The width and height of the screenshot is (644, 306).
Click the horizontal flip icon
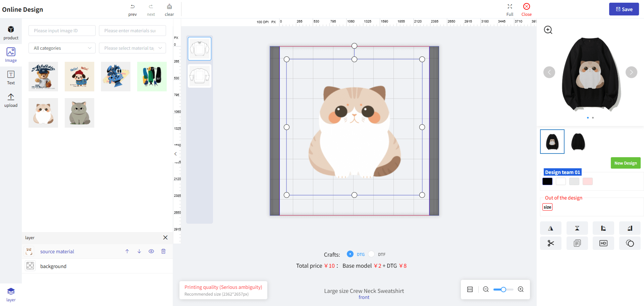(550, 228)
